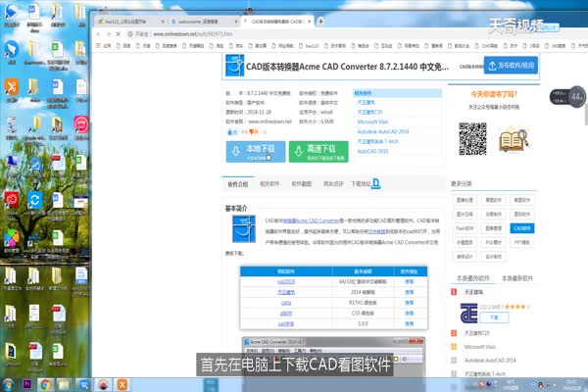Click the open book with magnifier illustration
This screenshot has height=392, width=588.
(x=514, y=140)
